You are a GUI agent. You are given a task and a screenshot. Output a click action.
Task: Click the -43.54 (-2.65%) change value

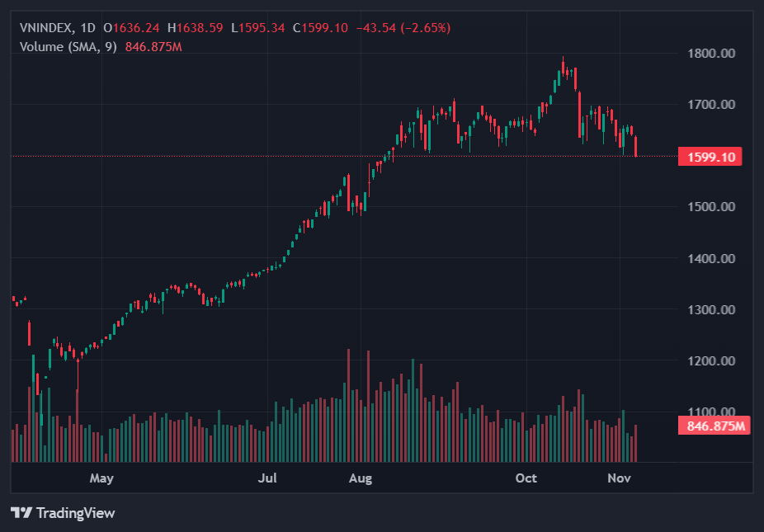click(403, 28)
